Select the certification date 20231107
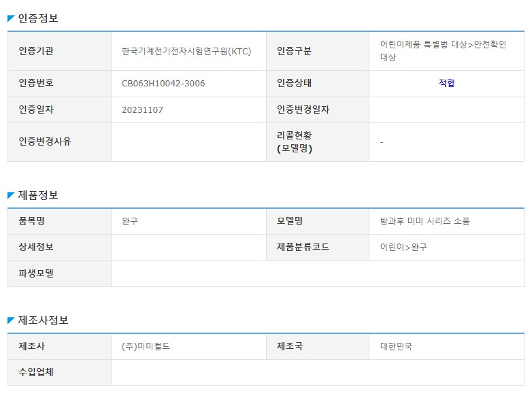The height and width of the screenshot is (402, 532). coord(142,110)
